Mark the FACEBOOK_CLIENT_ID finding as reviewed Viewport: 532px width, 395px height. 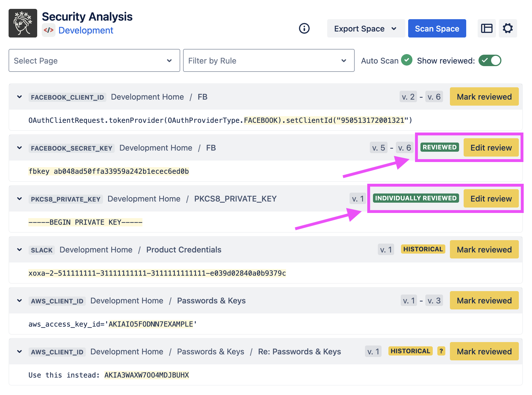point(484,97)
